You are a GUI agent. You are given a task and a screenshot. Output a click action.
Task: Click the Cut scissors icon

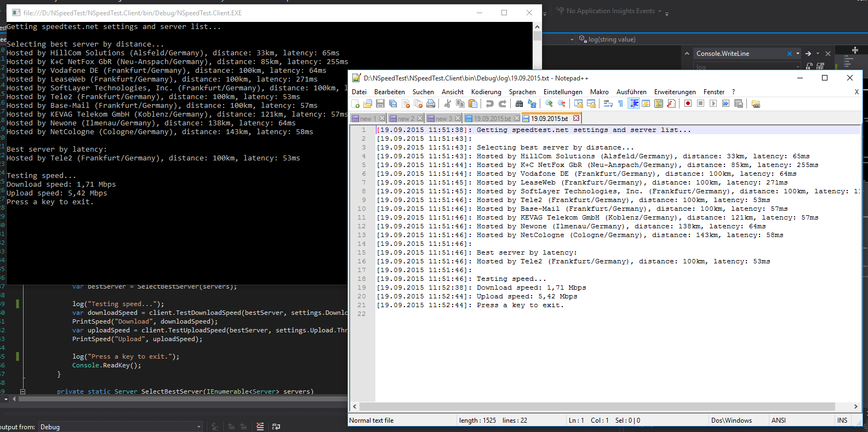pos(447,103)
